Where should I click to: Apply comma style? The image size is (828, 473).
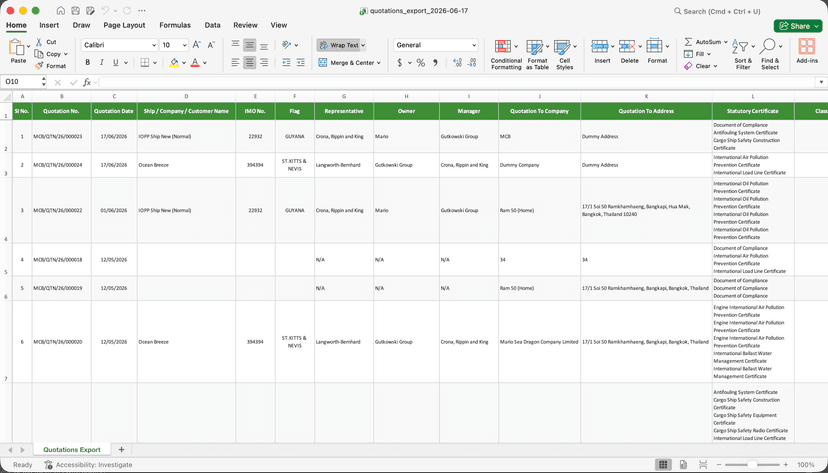point(436,63)
